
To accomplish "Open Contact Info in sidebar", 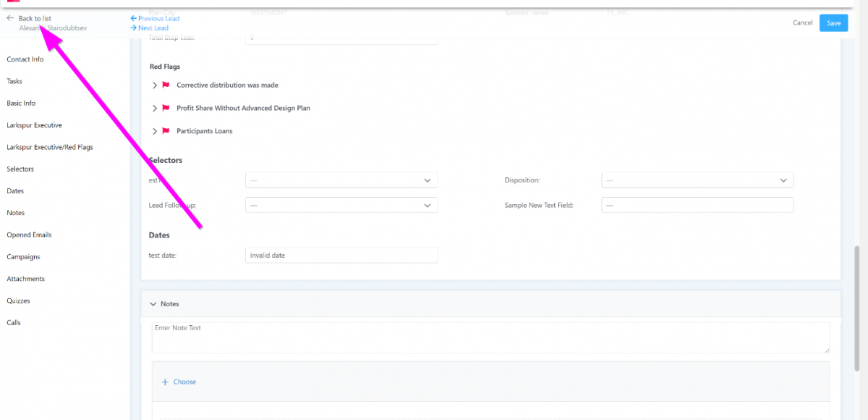I will coord(25,59).
